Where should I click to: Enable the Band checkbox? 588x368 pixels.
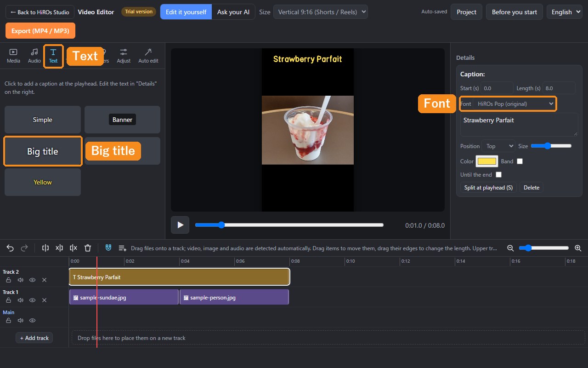point(520,161)
